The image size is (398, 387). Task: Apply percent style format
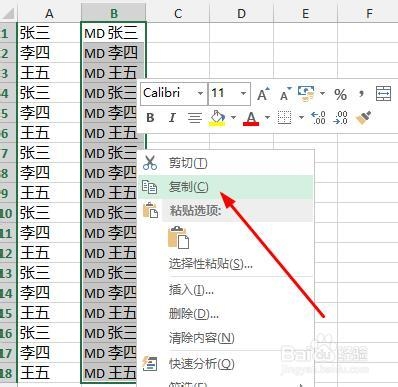[x=340, y=95]
